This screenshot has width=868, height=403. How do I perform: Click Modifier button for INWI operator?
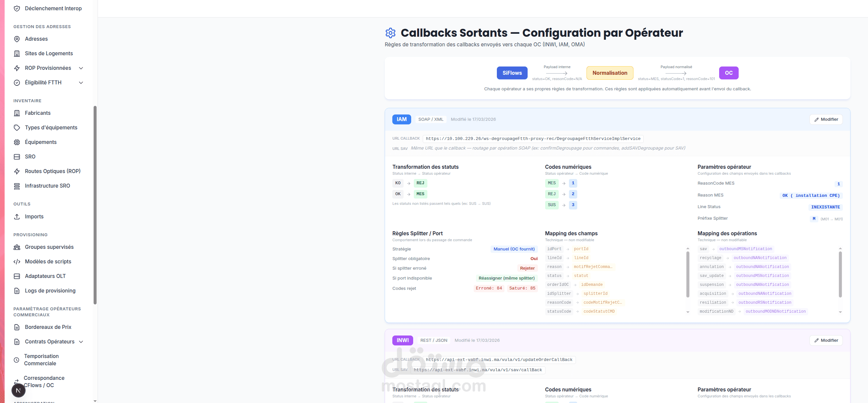(x=826, y=340)
